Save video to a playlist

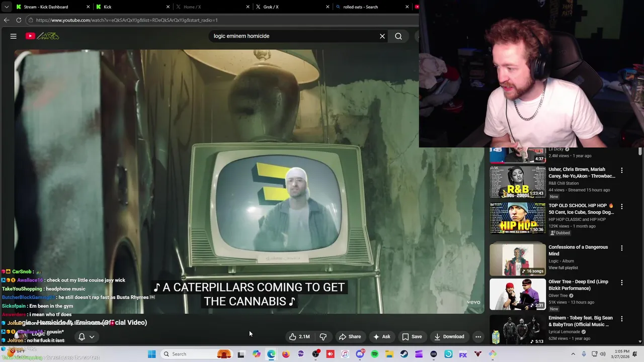coord(412,337)
